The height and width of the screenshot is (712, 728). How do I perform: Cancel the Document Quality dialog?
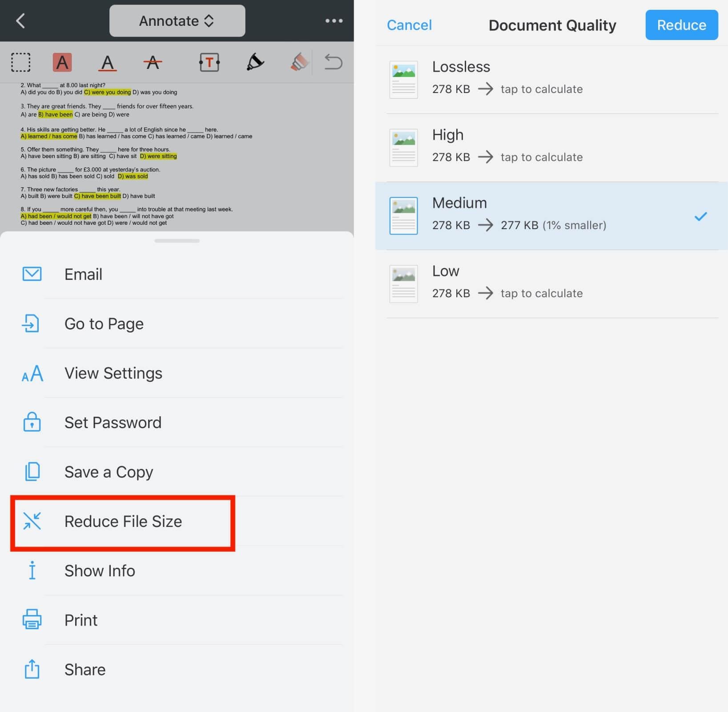point(409,25)
